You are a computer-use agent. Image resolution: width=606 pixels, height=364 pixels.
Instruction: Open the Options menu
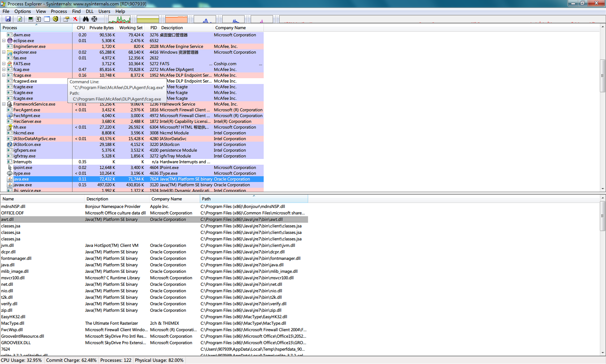23,12
